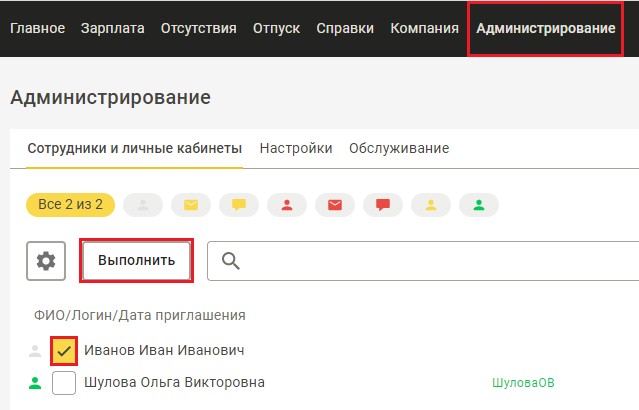Open the Компания menu

click(424, 28)
